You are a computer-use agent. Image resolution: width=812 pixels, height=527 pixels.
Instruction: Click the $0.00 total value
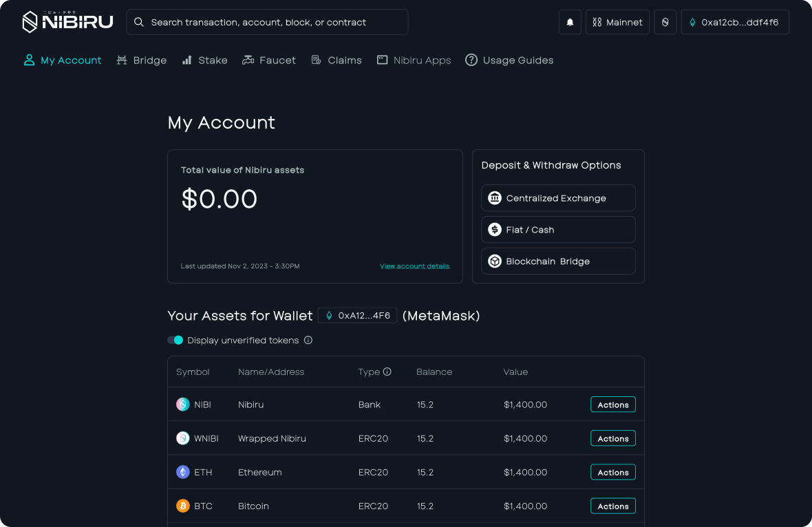[219, 199]
